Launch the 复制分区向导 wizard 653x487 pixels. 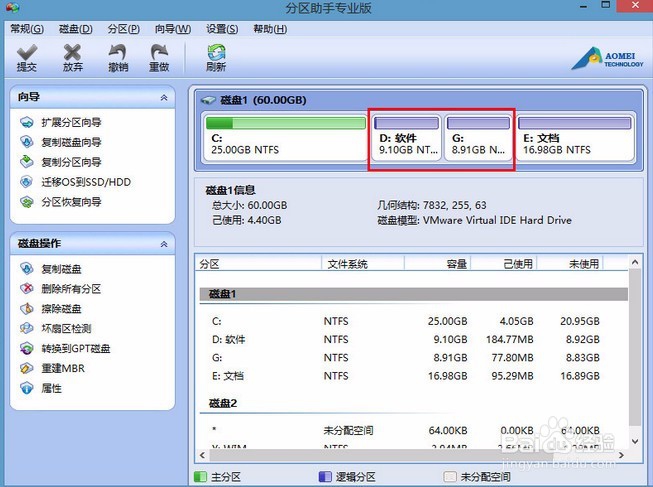tap(71, 162)
